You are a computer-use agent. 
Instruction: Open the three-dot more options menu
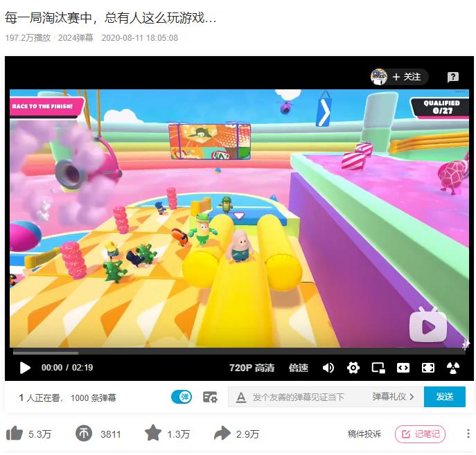point(468,434)
